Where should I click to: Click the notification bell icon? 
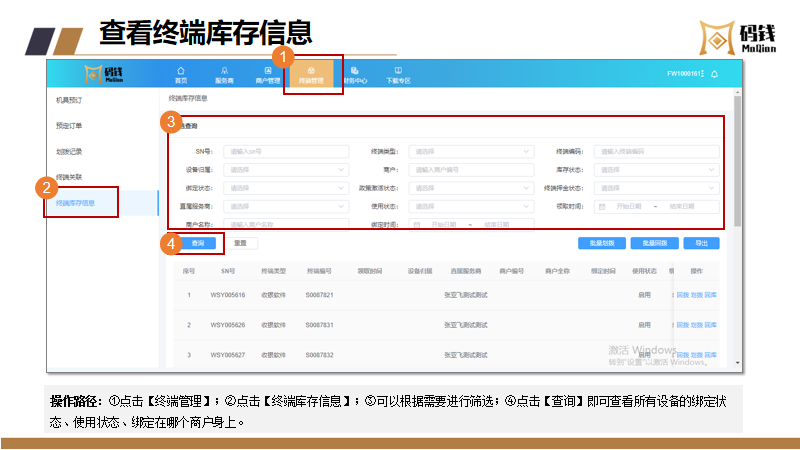[715, 74]
